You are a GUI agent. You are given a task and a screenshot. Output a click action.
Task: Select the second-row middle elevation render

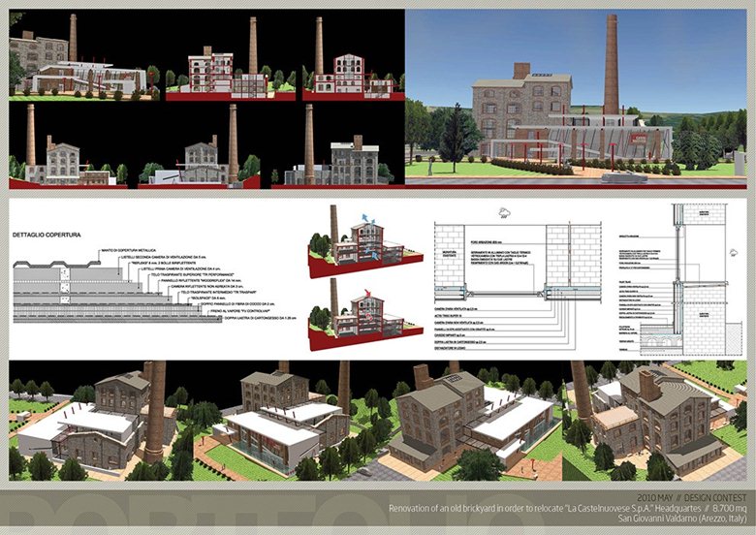[199, 145]
